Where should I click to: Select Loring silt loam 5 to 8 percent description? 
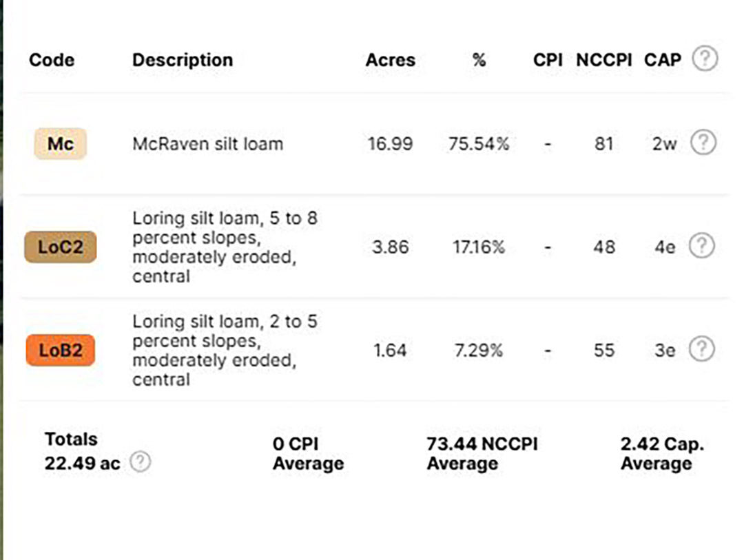coord(225,247)
